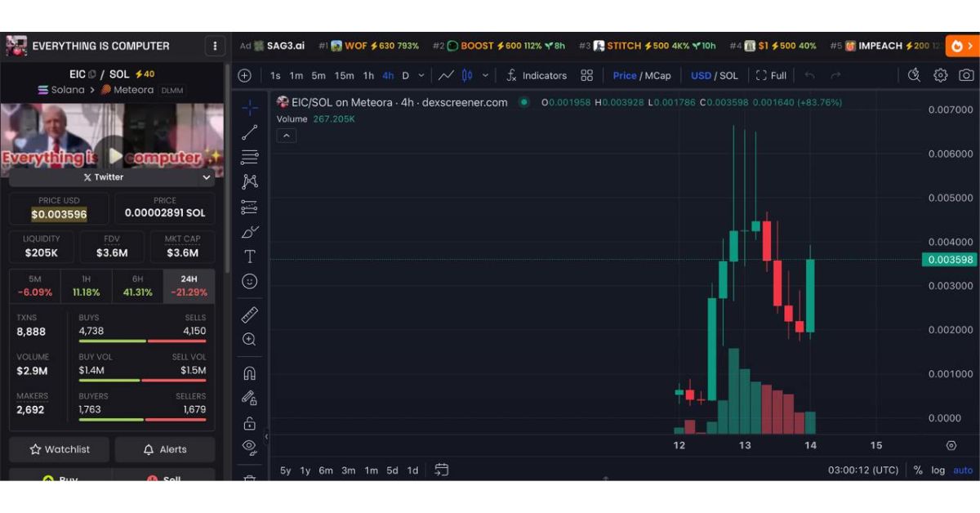Viewport: 980px width, 513px height.
Task: Select the 1s timeframe
Action: coord(275,75)
